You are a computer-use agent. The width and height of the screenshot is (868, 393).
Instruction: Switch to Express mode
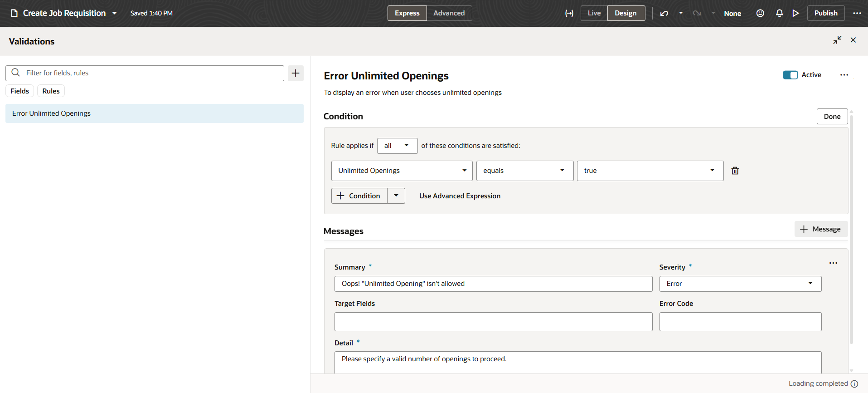[x=407, y=13]
